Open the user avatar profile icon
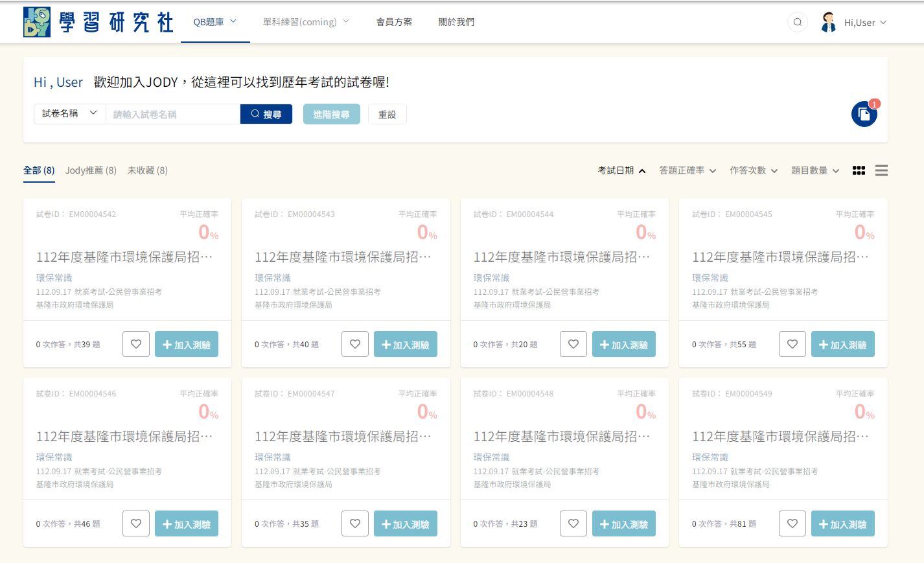Image resolution: width=924 pixels, height=563 pixels. point(828,22)
